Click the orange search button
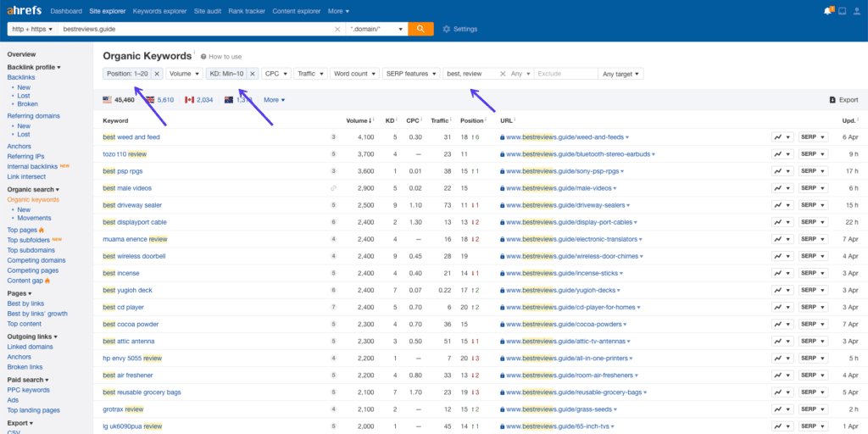This screenshot has width=868, height=434. (x=420, y=29)
